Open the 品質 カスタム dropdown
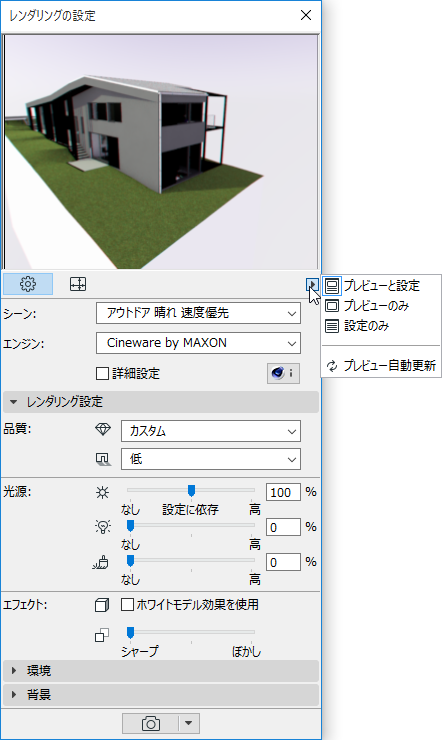The height and width of the screenshot is (740, 442). pos(211,431)
